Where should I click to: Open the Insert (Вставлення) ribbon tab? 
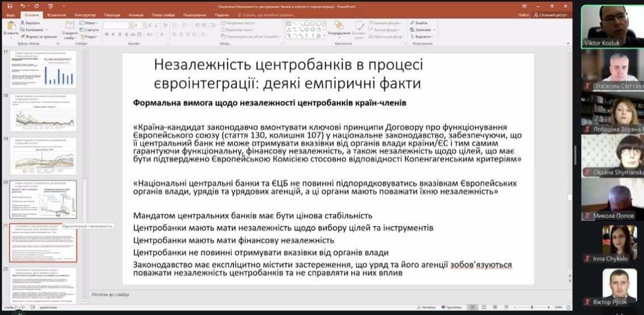point(56,15)
